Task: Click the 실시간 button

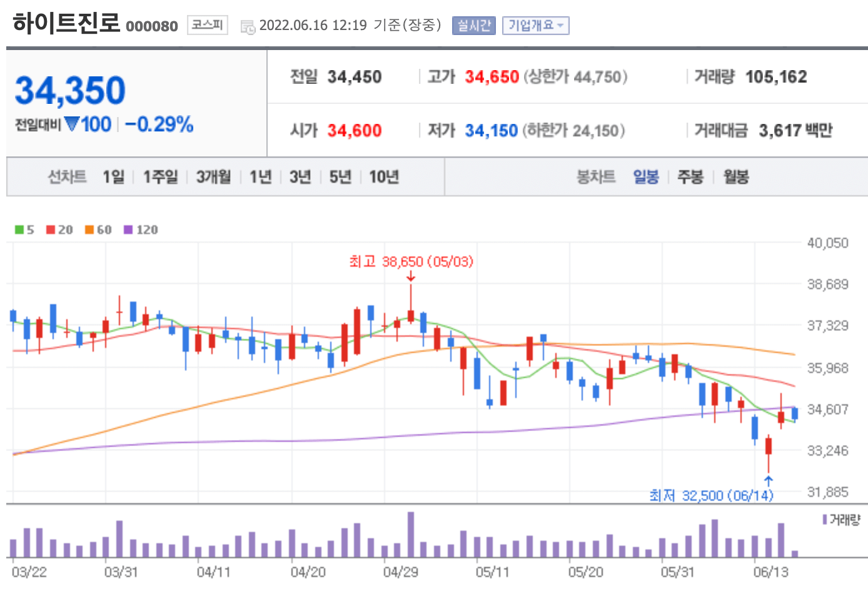Action: (473, 26)
